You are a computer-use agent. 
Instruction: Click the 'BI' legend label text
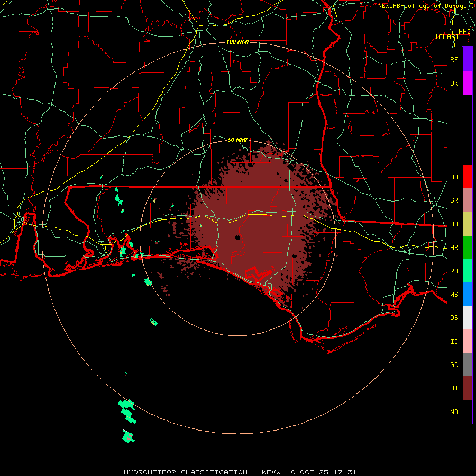454,388
